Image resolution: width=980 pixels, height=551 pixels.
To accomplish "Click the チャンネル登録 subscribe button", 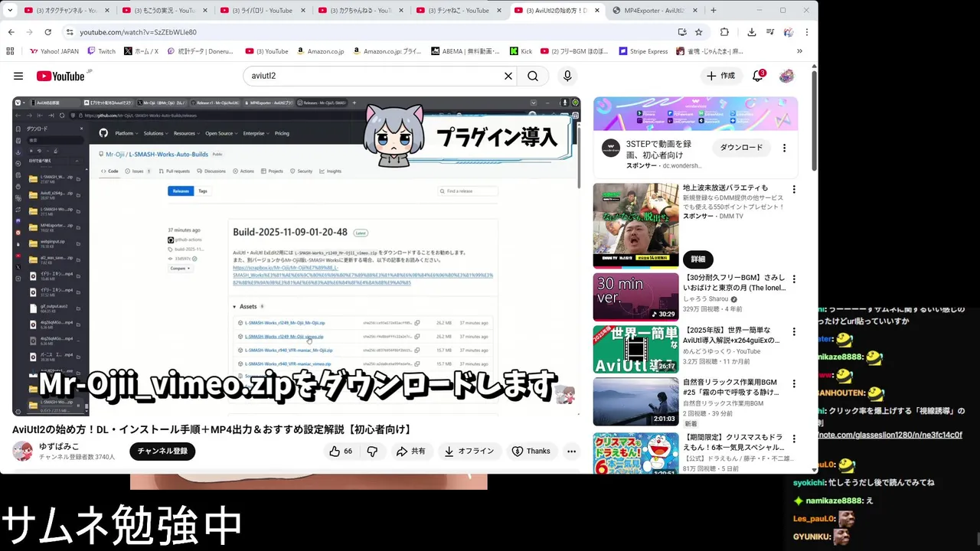I will click(162, 452).
